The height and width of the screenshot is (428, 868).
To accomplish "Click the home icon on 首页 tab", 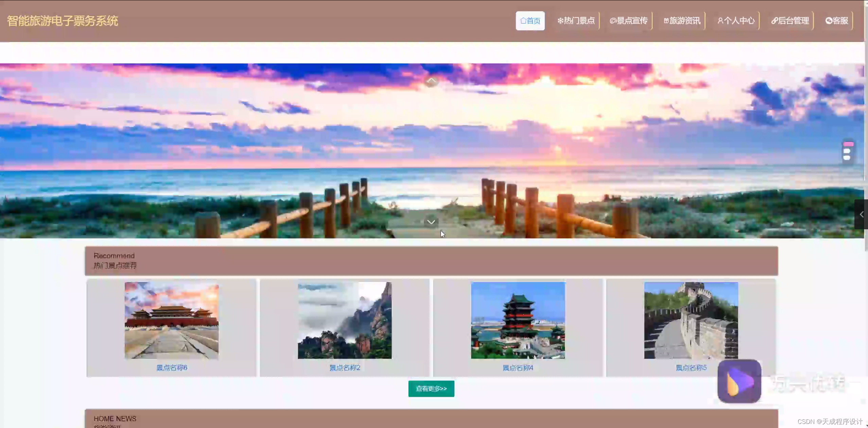I will click(523, 20).
